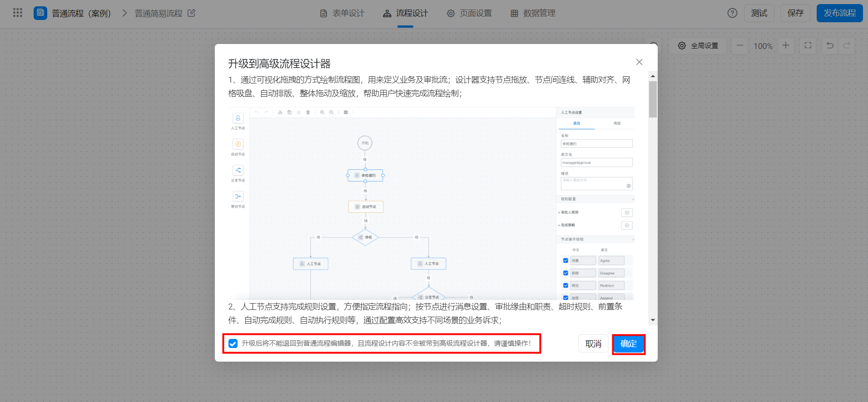Uncheck the upgrade warning checkbox
868x402 pixels.
coord(233,343)
